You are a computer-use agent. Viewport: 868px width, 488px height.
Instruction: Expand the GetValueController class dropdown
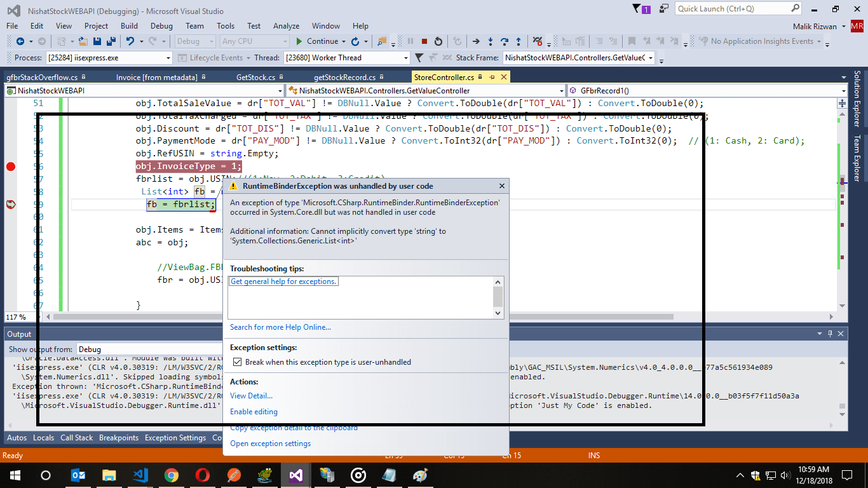pos(561,91)
